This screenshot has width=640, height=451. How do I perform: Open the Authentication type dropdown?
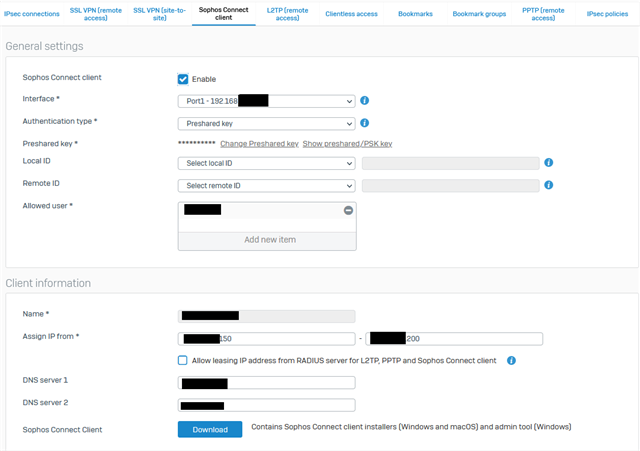pyautogui.click(x=267, y=124)
